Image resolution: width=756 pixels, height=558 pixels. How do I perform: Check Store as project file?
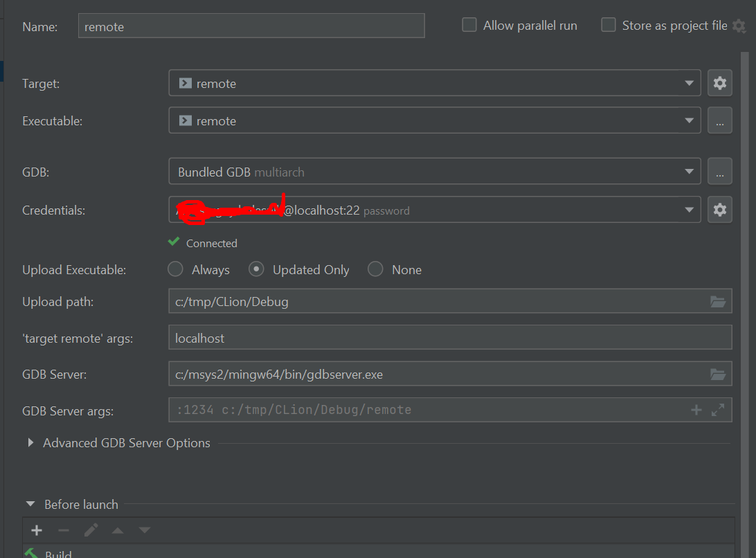point(609,24)
